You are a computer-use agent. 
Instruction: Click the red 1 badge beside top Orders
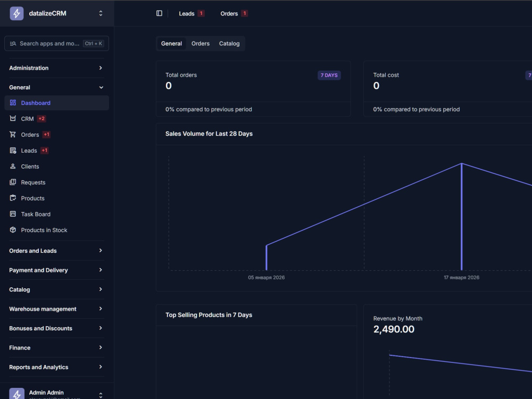click(244, 14)
